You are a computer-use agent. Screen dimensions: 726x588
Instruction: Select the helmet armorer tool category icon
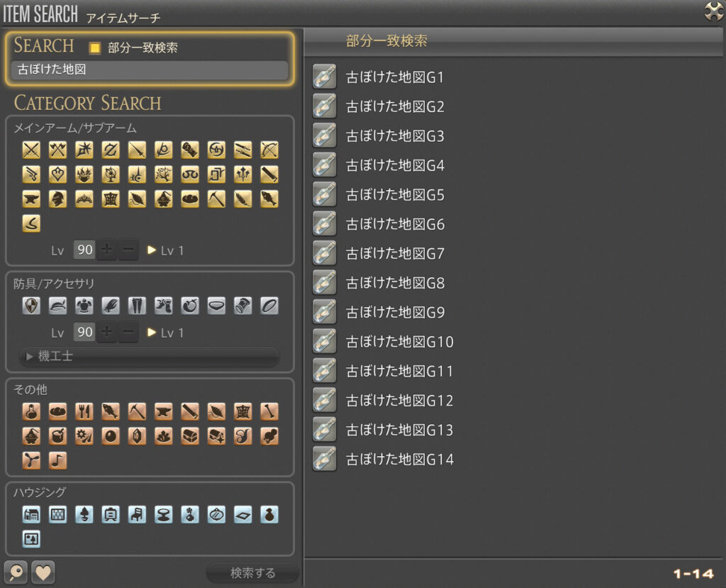pyautogui.click(x=57, y=199)
